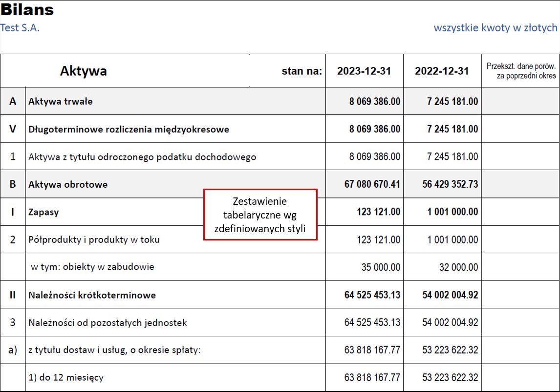The height and width of the screenshot is (392, 560).
Task: Select the "Aktywa obrotowe" row label
Action: click(68, 184)
